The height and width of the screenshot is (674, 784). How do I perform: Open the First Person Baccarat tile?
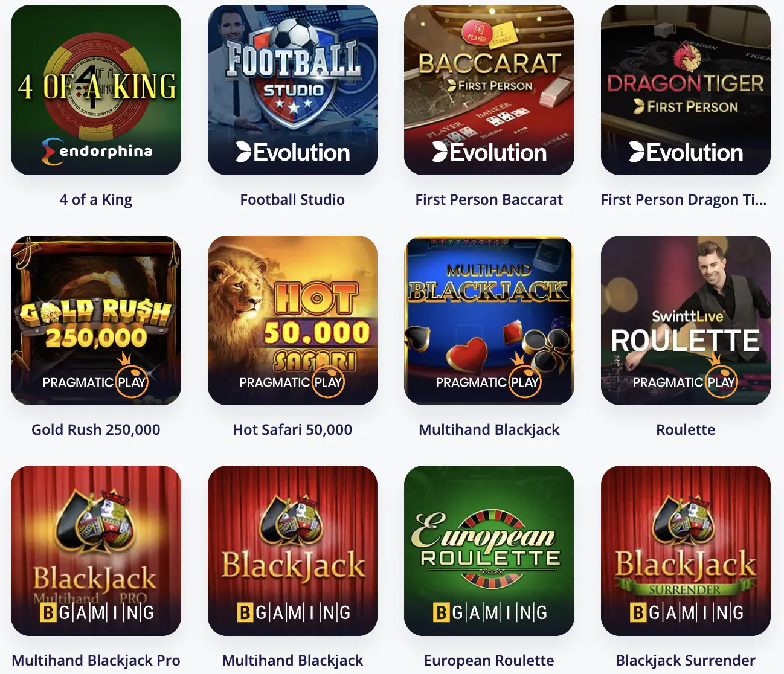(489, 90)
